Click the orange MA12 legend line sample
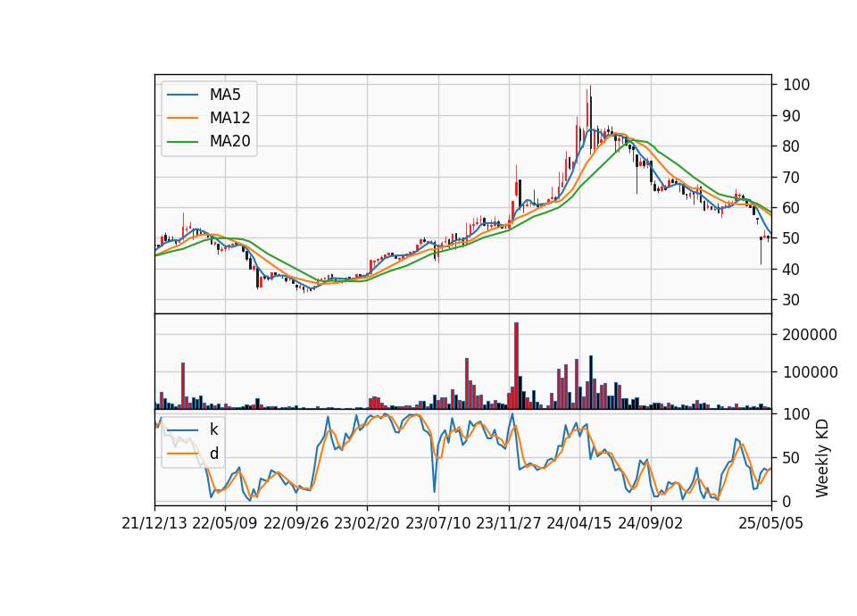Image resolution: width=857 pixels, height=616 pixels. coord(182,118)
